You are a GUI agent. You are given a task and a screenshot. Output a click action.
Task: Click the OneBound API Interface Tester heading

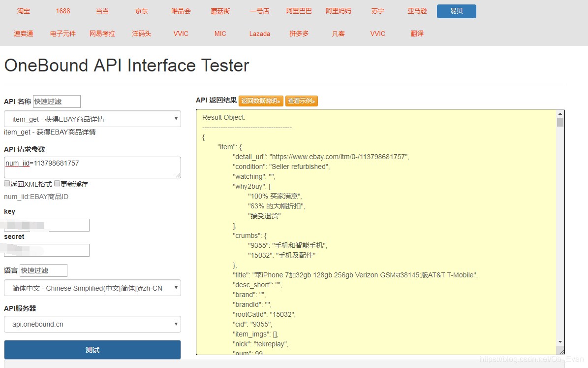pos(127,66)
